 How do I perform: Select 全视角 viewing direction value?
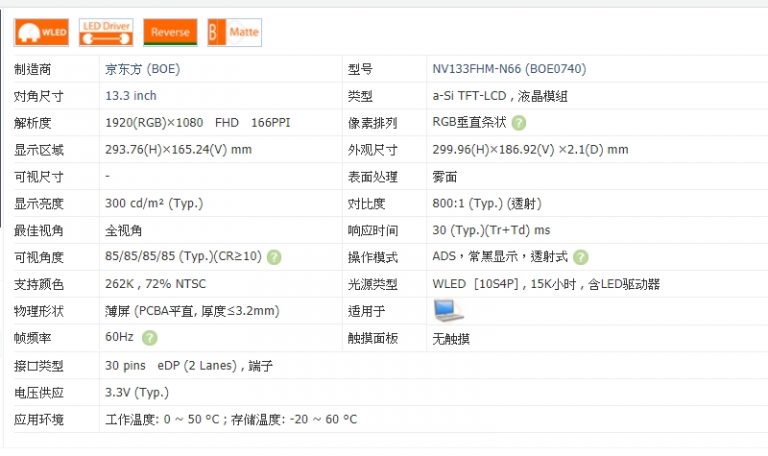(123, 231)
